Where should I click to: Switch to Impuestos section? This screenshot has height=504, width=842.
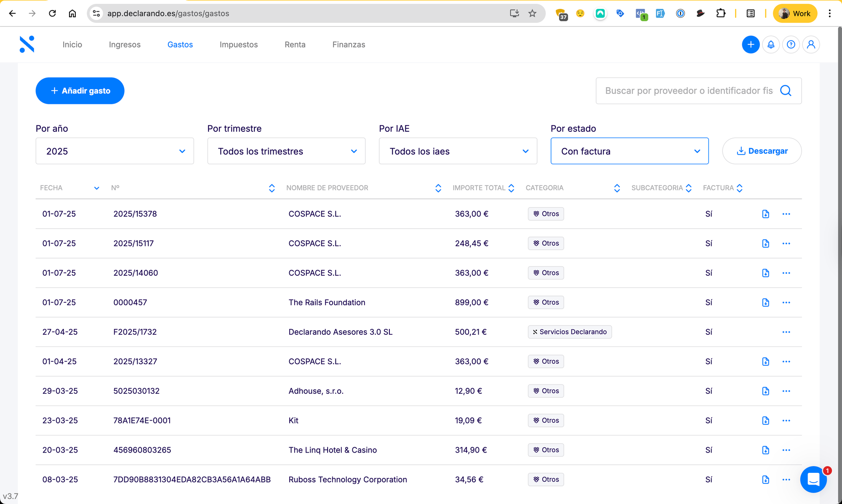[239, 45]
